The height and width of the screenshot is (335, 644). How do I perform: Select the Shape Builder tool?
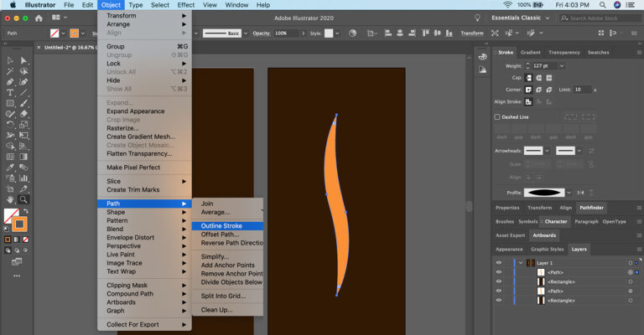click(x=10, y=146)
